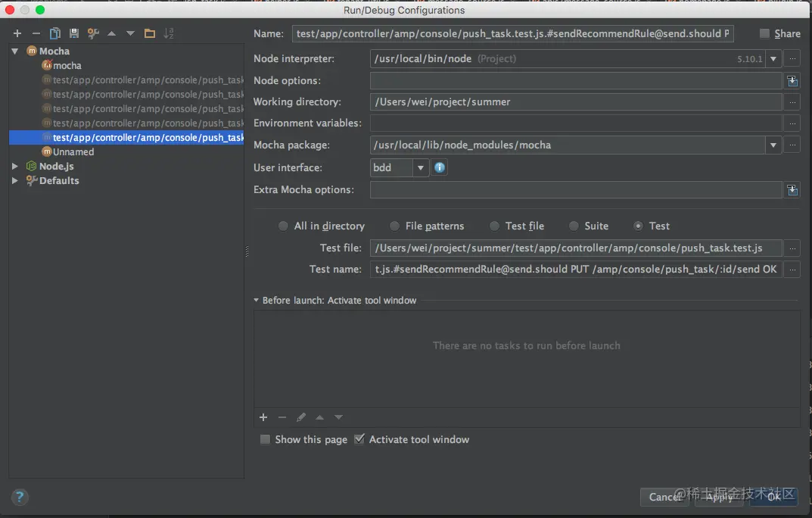812x518 pixels.
Task: Expand the Node.js tree group
Action: [x=15, y=167]
